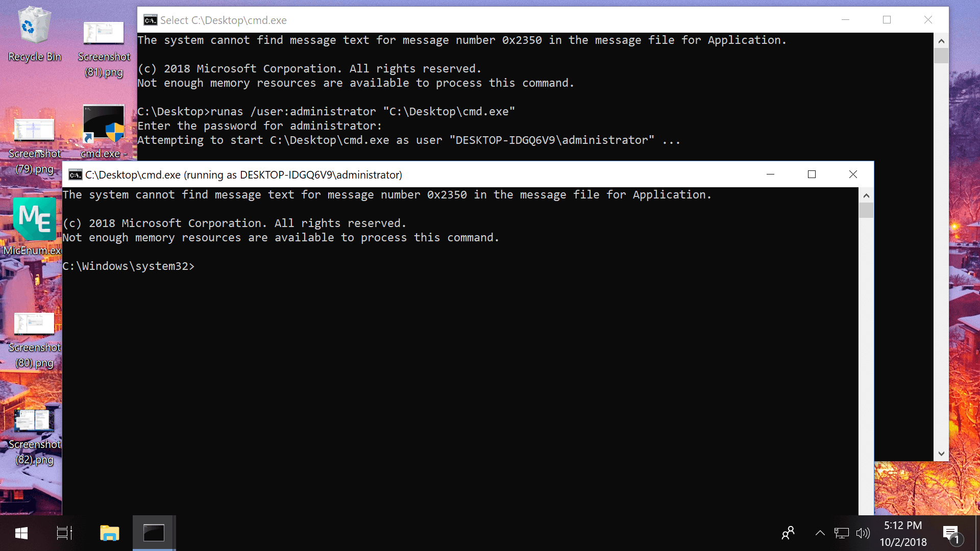Toggle sound/volume icon in system tray
980x551 pixels.
click(863, 532)
